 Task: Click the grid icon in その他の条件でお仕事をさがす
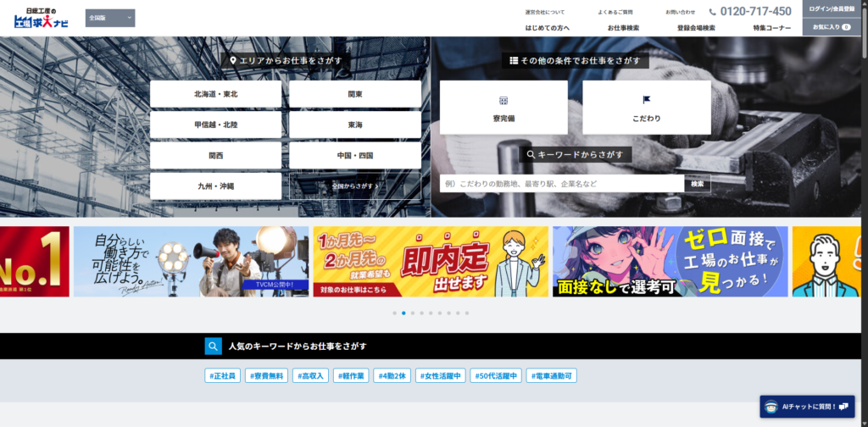[514, 61]
